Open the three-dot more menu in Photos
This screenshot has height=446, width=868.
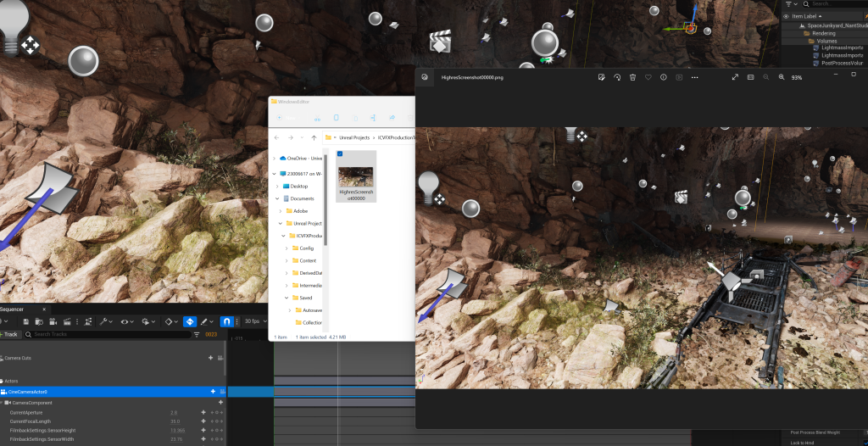click(x=694, y=77)
